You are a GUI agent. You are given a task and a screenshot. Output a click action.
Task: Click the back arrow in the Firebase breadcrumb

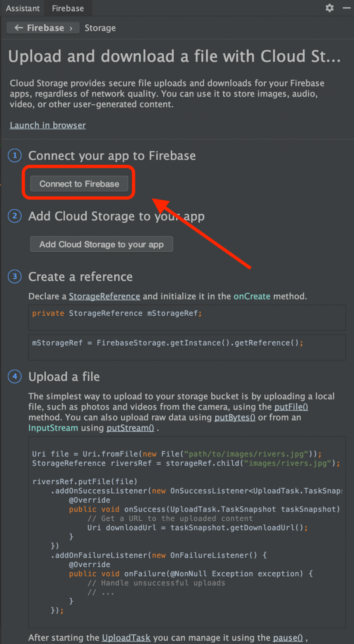pyautogui.click(x=18, y=28)
